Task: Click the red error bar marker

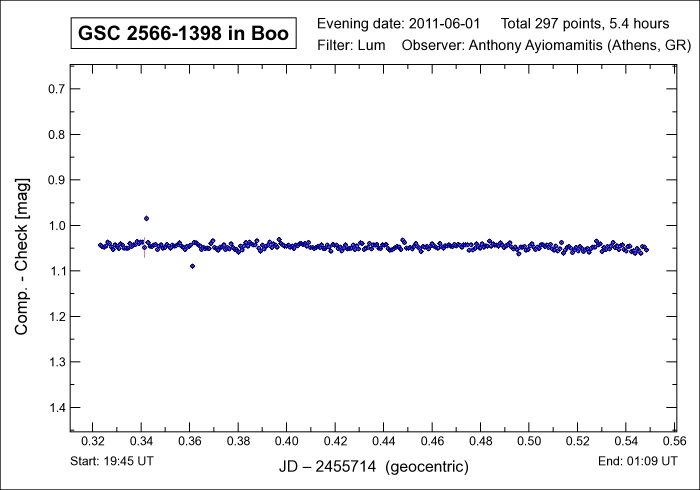Action: click(x=144, y=252)
